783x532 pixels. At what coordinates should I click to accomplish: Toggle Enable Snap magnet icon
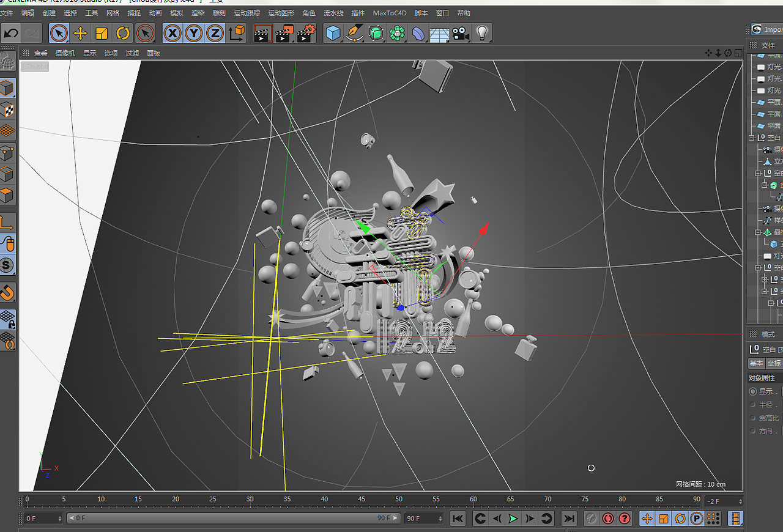tap(7, 292)
